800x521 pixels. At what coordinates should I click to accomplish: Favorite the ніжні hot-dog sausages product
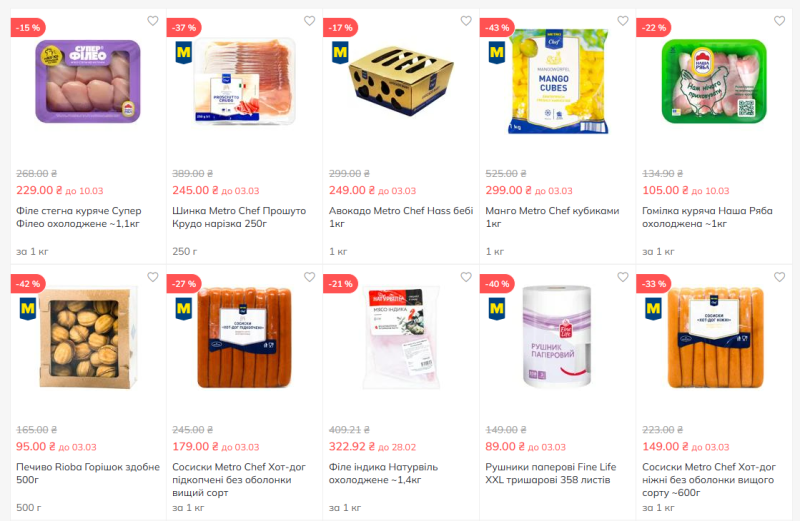(x=779, y=277)
